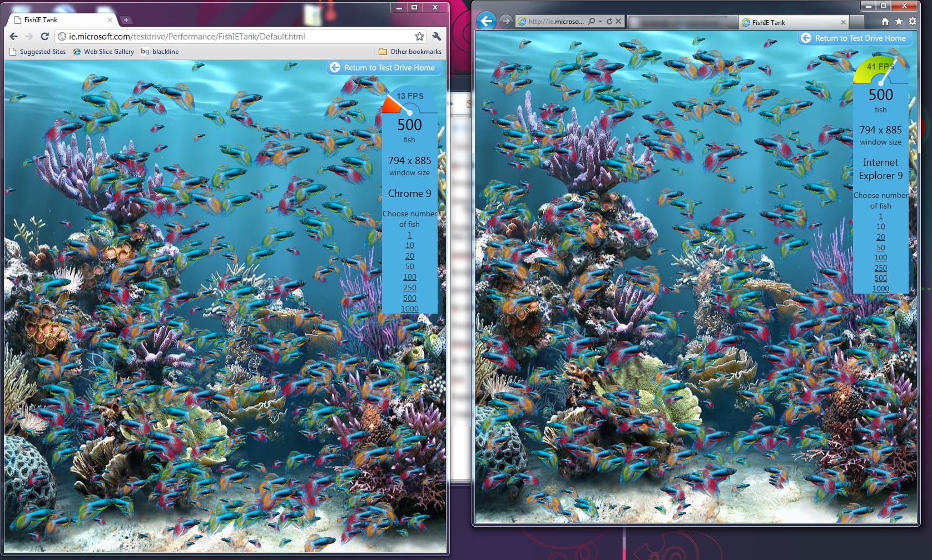This screenshot has width=932, height=560.
Task: Select 10 fish in IE window
Action: click(x=880, y=226)
